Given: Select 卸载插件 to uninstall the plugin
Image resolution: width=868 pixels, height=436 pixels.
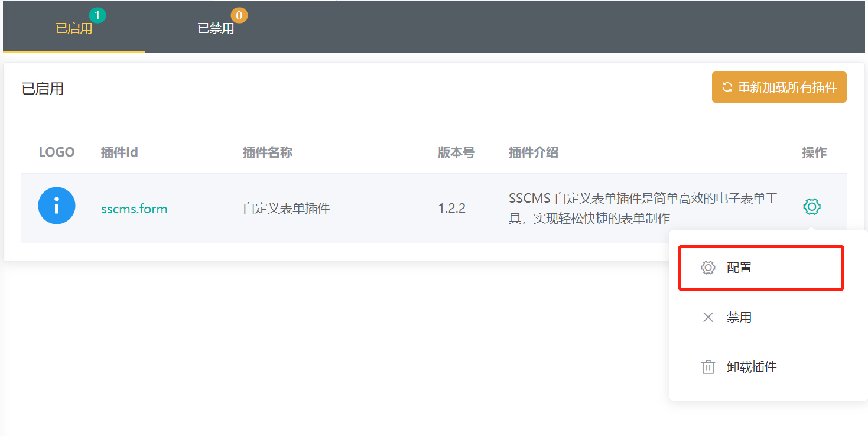Looking at the screenshot, I should 751,367.
